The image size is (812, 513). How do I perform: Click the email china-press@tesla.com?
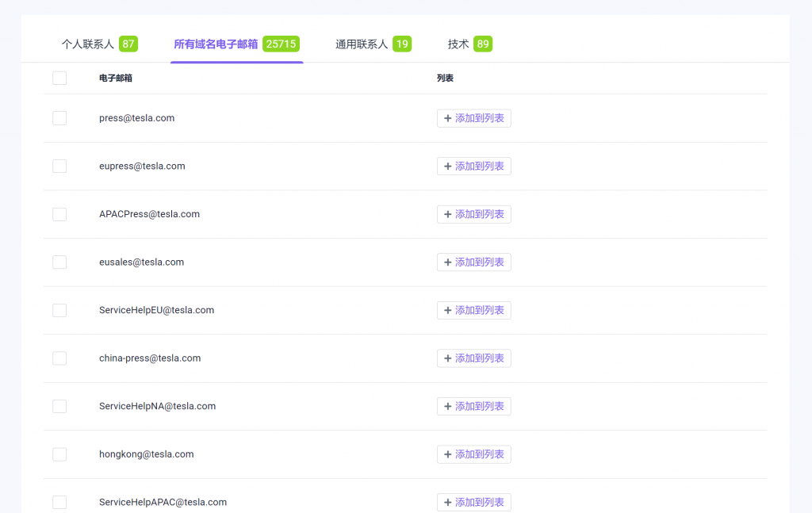[150, 358]
